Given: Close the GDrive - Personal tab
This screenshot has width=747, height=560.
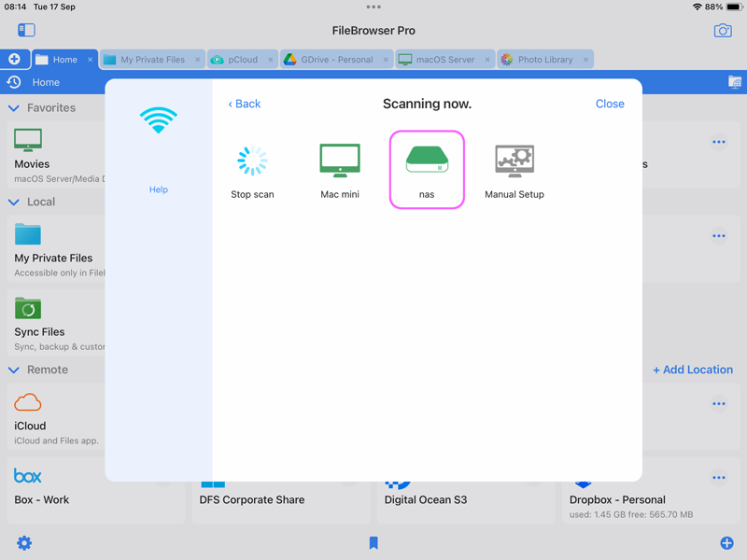Looking at the screenshot, I should click(x=386, y=60).
